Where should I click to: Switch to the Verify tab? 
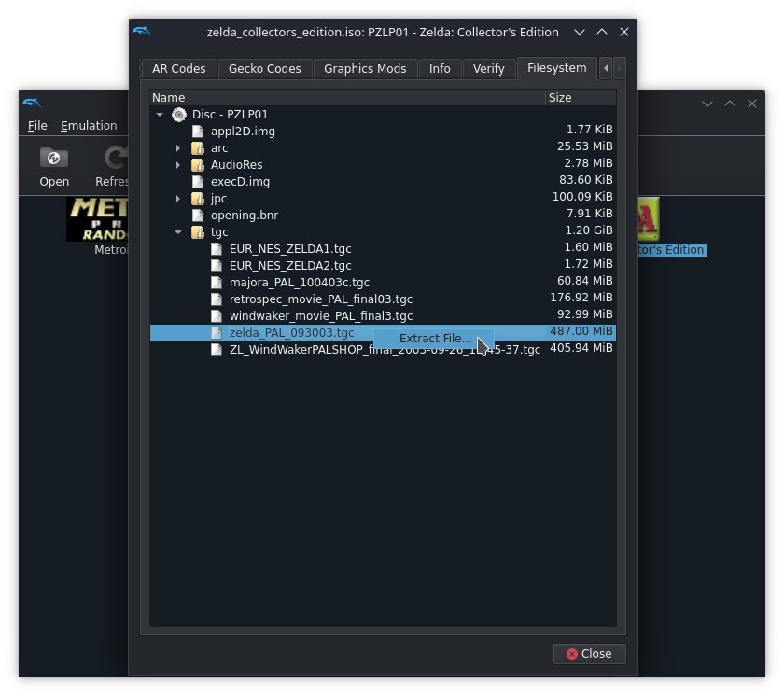coord(488,68)
